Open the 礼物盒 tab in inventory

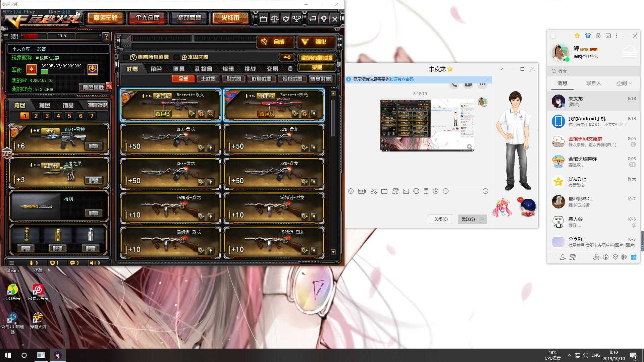(x=203, y=69)
